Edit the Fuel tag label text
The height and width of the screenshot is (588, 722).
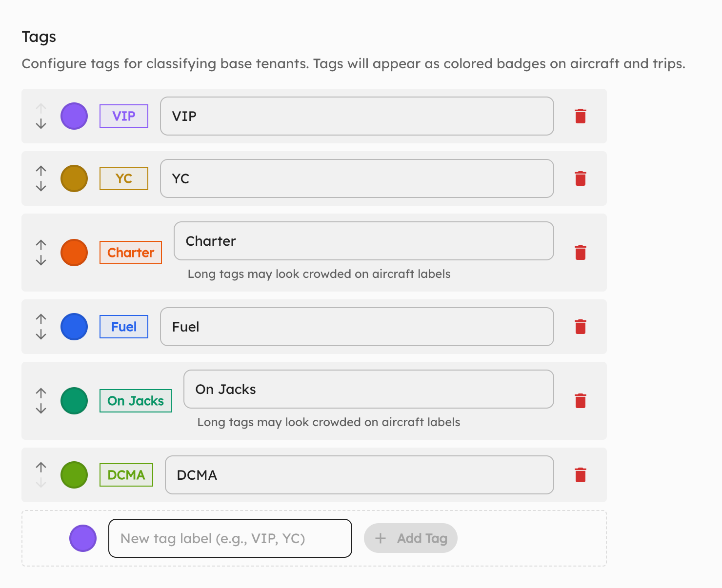point(357,327)
